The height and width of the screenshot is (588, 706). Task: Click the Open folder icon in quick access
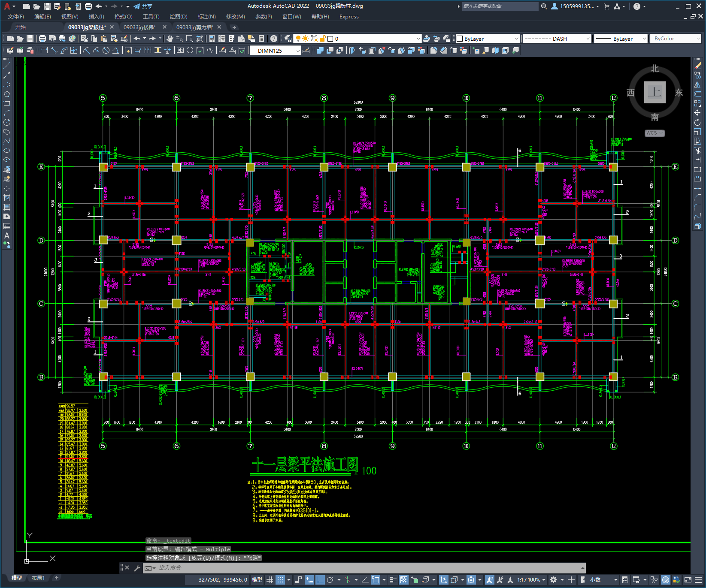click(37, 6)
